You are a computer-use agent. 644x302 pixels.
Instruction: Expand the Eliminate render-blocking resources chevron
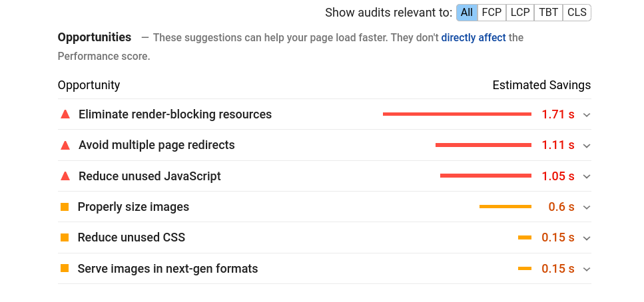(x=587, y=115)
